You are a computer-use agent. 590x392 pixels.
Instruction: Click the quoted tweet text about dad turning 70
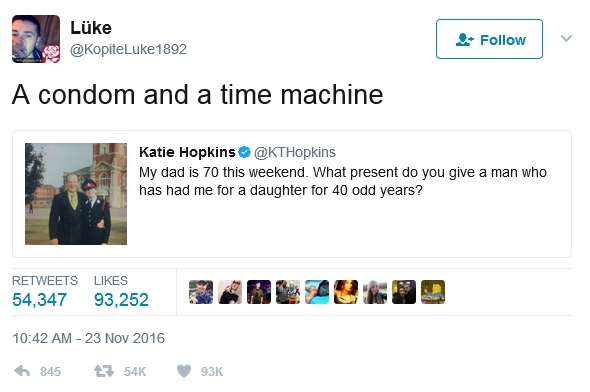point(342,181)
